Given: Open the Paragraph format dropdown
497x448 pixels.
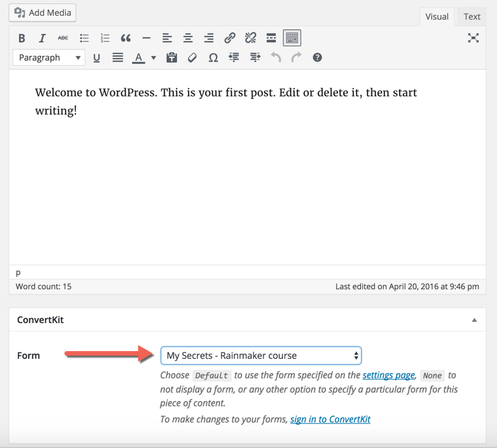Looking at the screenshot, I should point(49,58).
